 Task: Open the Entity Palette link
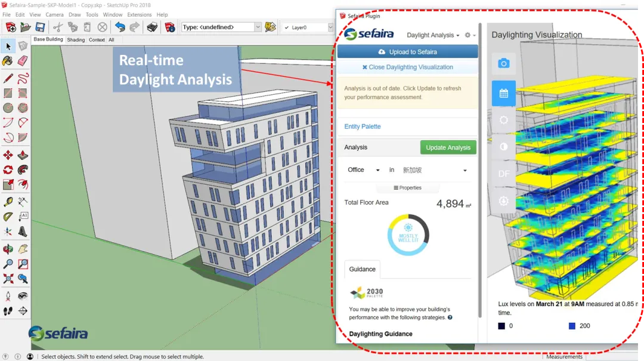click(363, 126)
